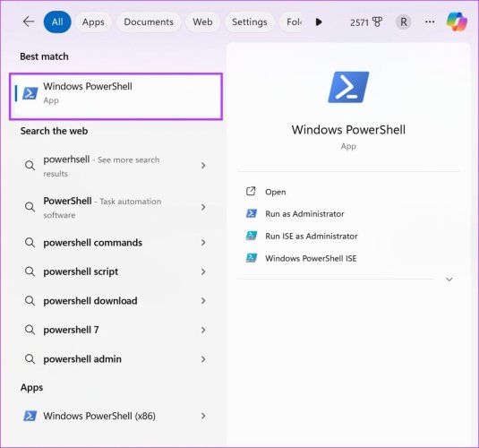479x448 pixels.
Task: Select the Settings filter tab
Action: (249, 22)
